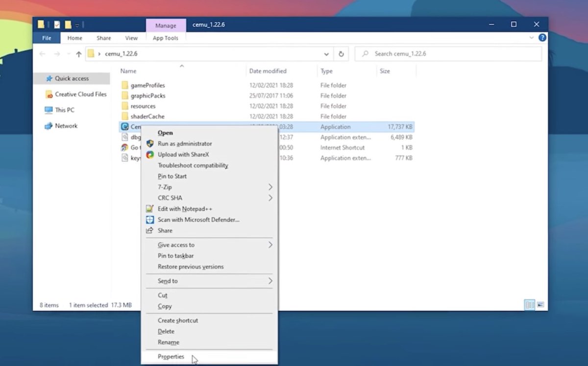Select the gameProfiles folder

pyautogui.click(x=147, y=85)
